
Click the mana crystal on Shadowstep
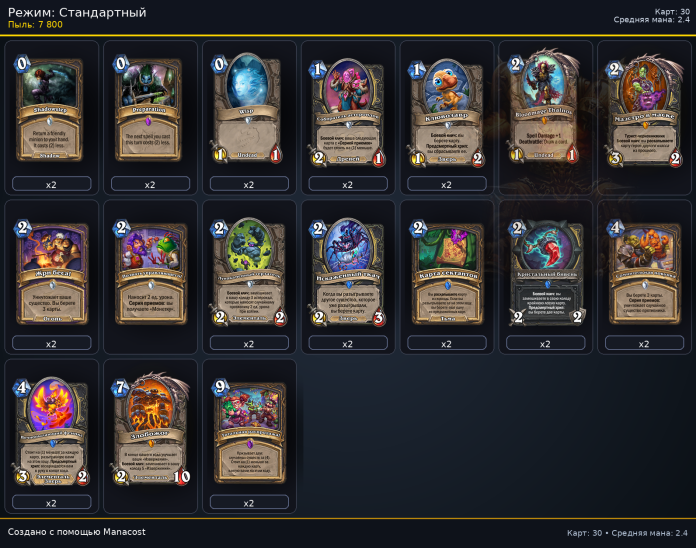tap(22, 64)
